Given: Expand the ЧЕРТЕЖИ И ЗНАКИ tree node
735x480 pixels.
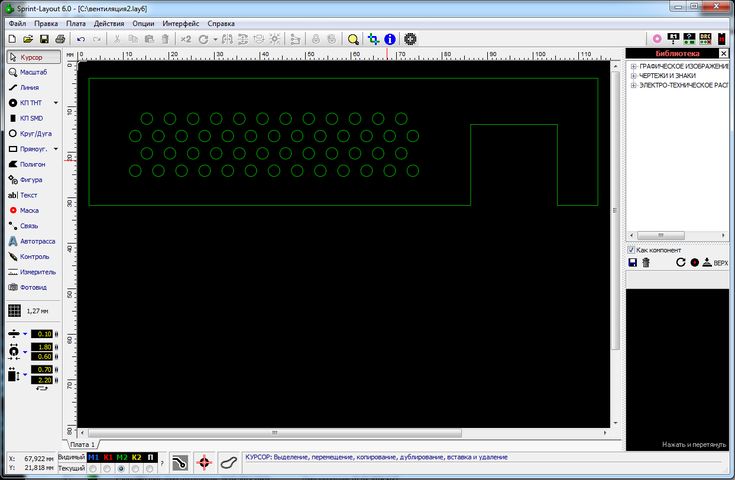Looking at the screenshot, I should (634, 76).
